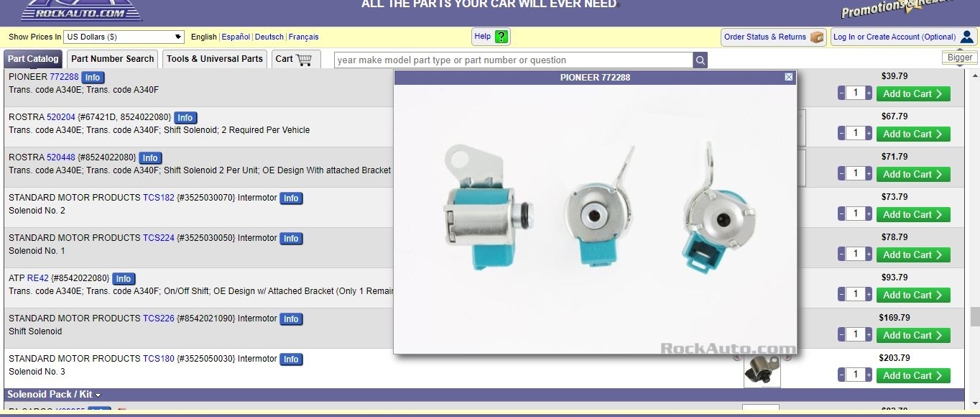The height and width of the screenshot is (417, 980).
Task: Close the PIONEER 772288 image popup
Action: [x=789, y=77]
